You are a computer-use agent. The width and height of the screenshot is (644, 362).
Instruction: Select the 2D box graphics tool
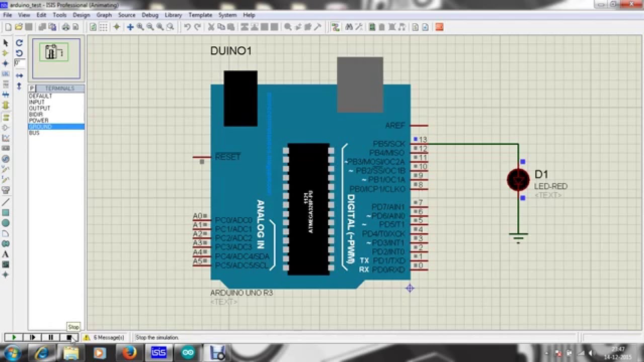coord(6,213)
